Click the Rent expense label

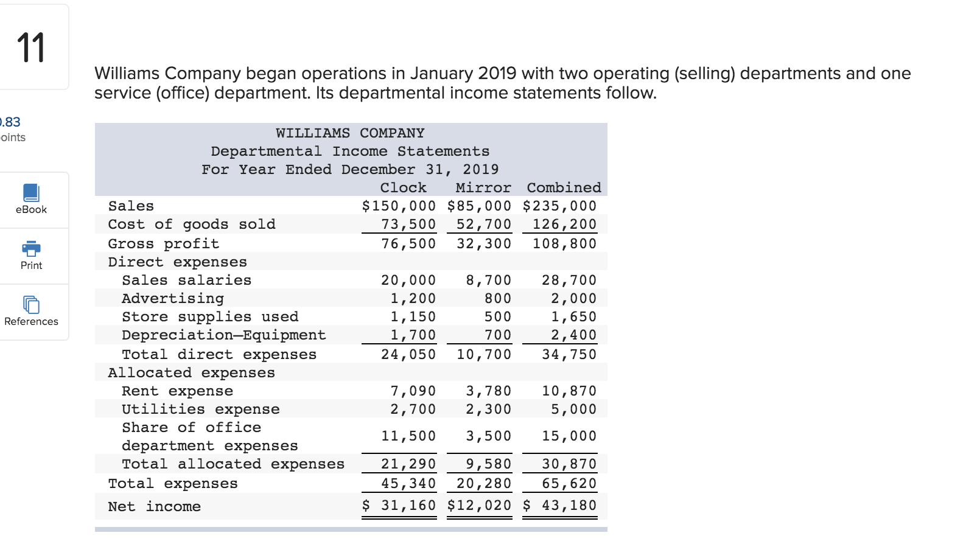(x=177, y=391)
